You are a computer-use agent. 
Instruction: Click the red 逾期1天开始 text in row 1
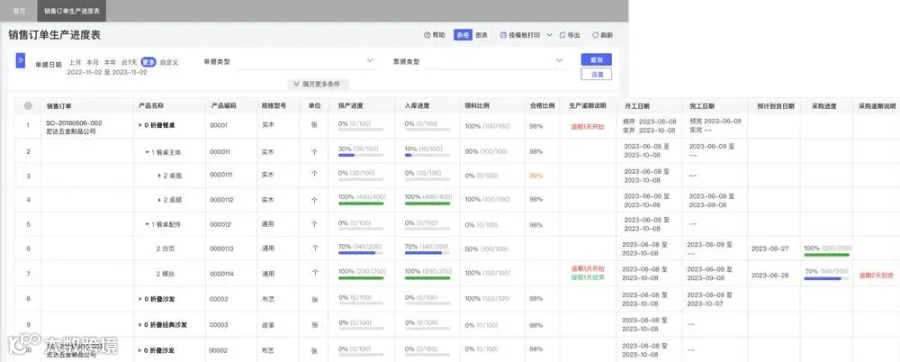pos(587,127)
